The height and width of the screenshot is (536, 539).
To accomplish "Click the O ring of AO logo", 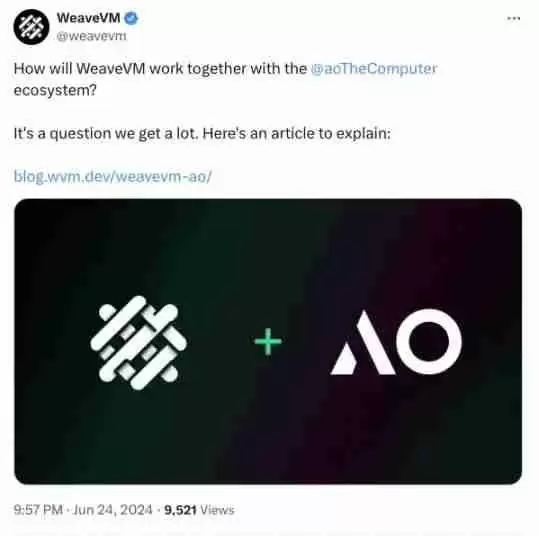I will (429, 341).
